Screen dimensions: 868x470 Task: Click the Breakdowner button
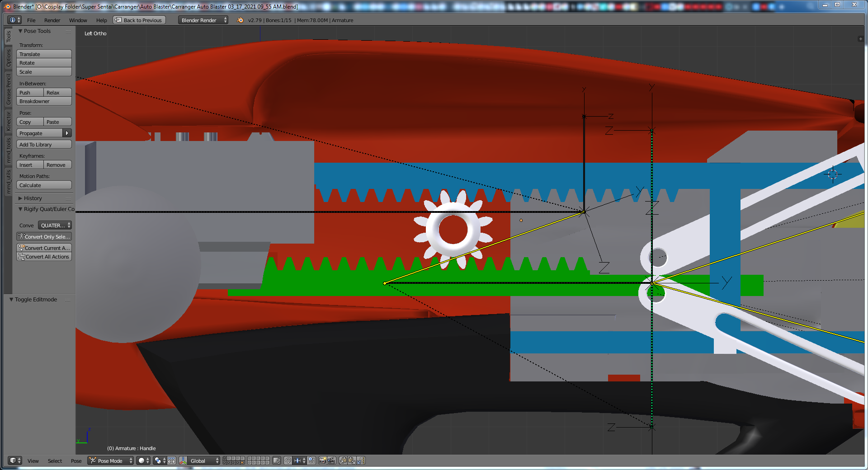44,101
